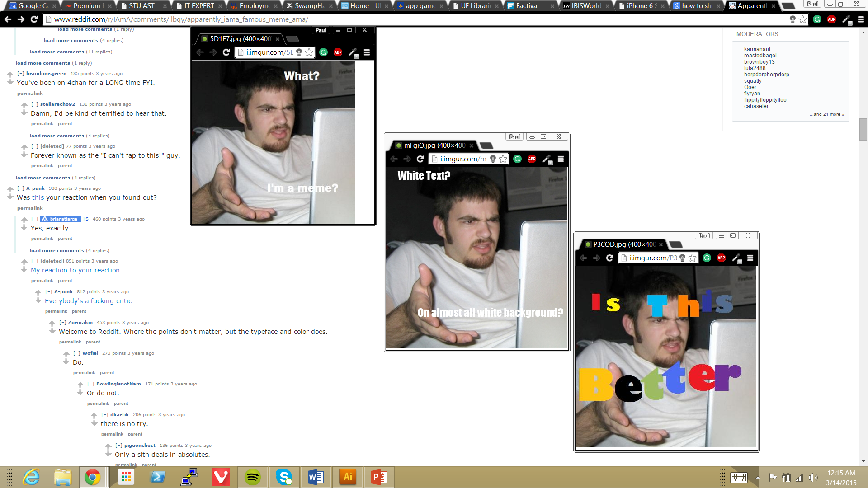Collapse the Wofiel comment thread
868x488 pixels.
click(76, 353)
